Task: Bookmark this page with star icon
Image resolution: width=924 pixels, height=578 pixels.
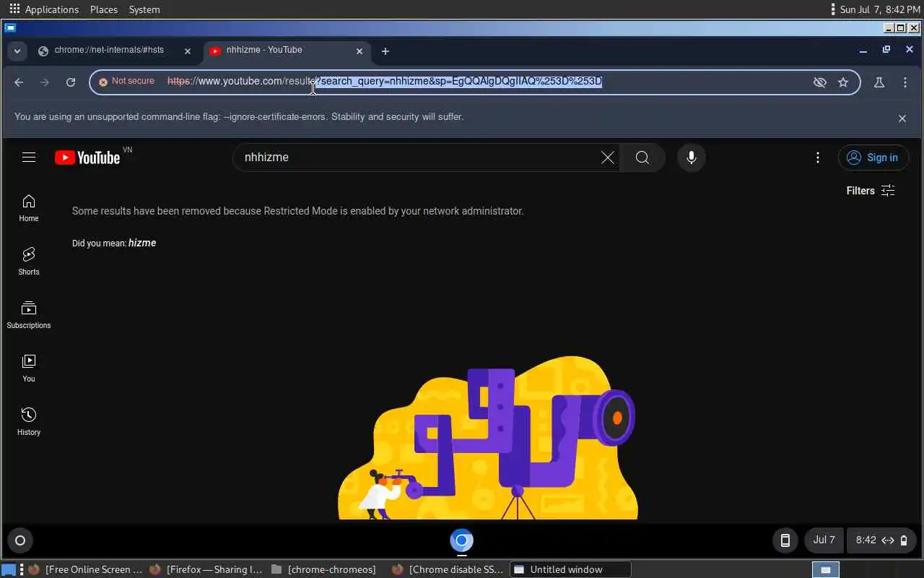Action: pos(843,82)
